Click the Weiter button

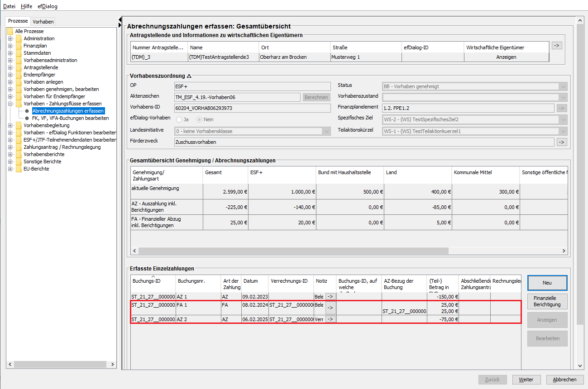(x=526, y=380)
